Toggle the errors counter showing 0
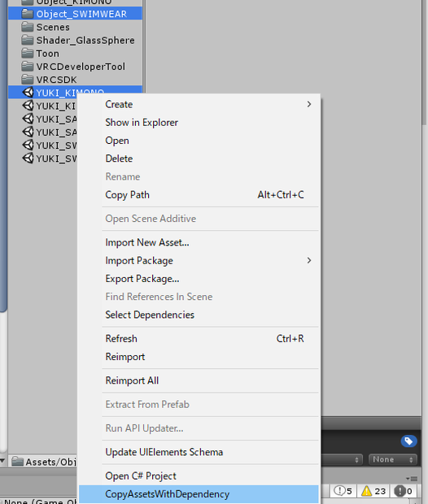428x504 pixels. 404,491
